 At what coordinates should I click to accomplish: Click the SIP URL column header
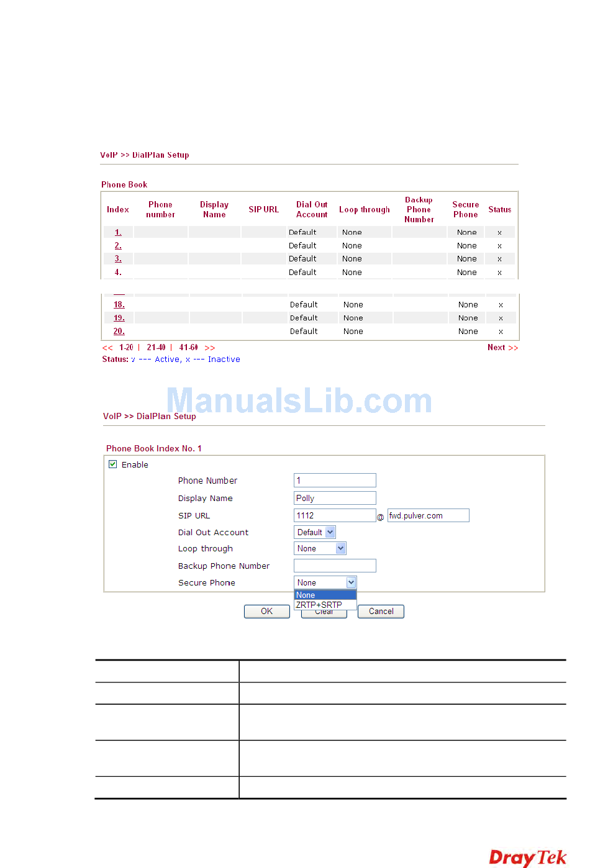(x=264, y=210)
